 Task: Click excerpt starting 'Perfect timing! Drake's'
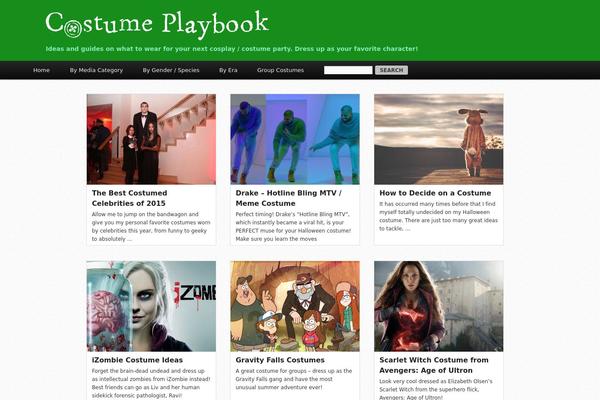(x=293, y=227)
